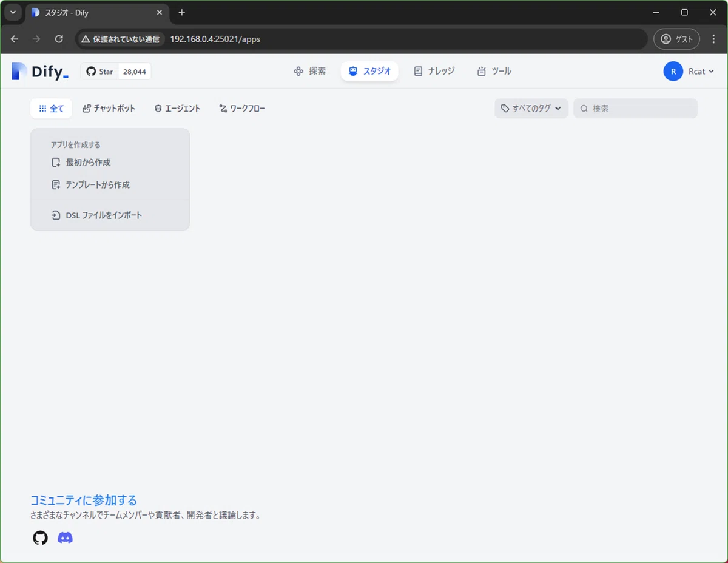Reload the page with the refresh icon

pos(59,39)
